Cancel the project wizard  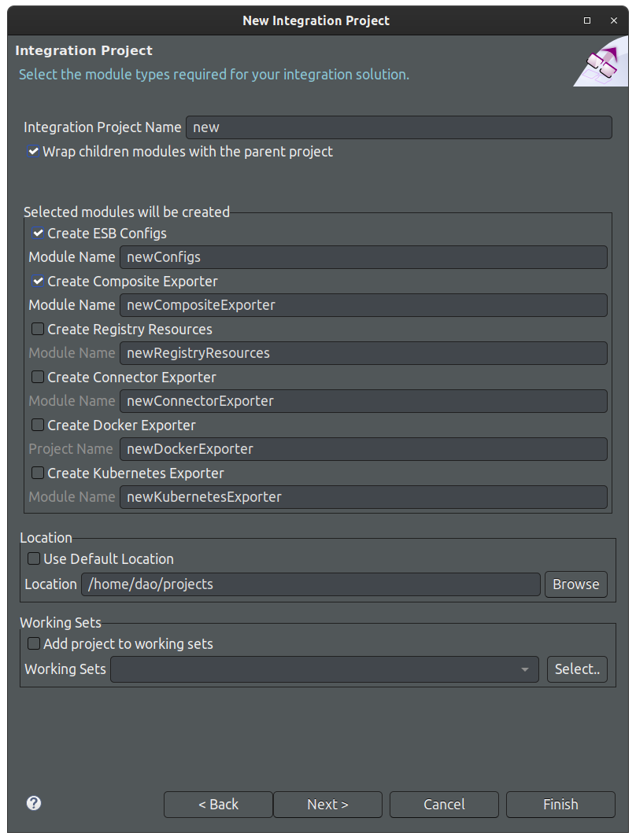pos(444,804)
